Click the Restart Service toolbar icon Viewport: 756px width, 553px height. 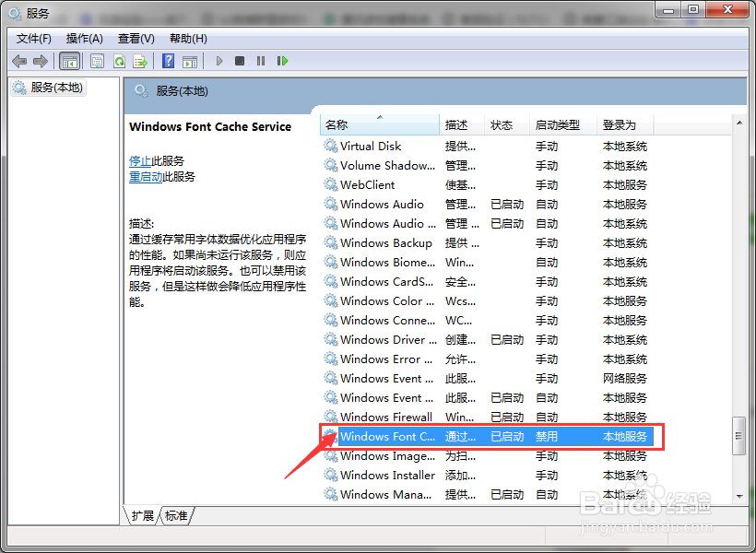(282, 61)
